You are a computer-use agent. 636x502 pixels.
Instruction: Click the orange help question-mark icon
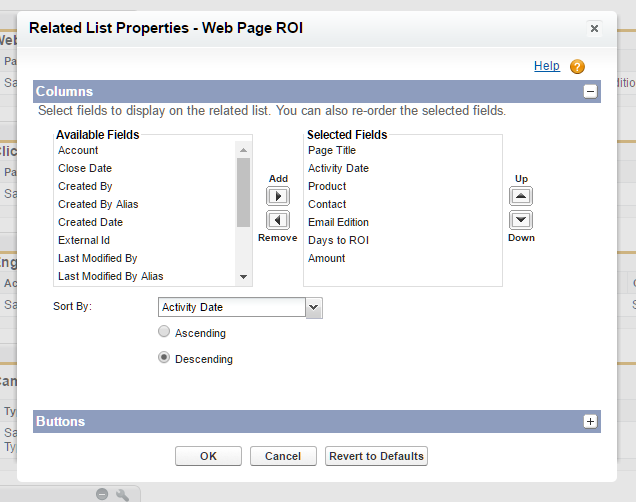[577, 67]
